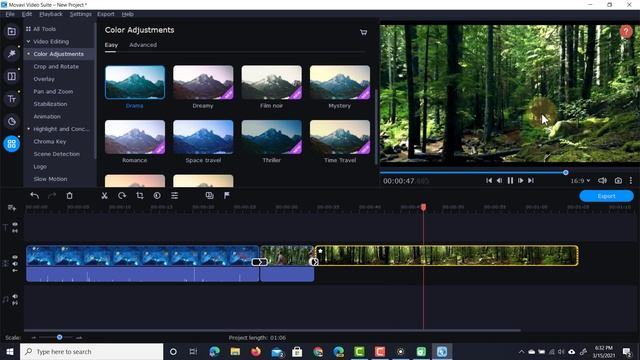The height and width of the screenshot is (360, 640).
Task: Open the Help menu
Action: [x=127, y=14]
